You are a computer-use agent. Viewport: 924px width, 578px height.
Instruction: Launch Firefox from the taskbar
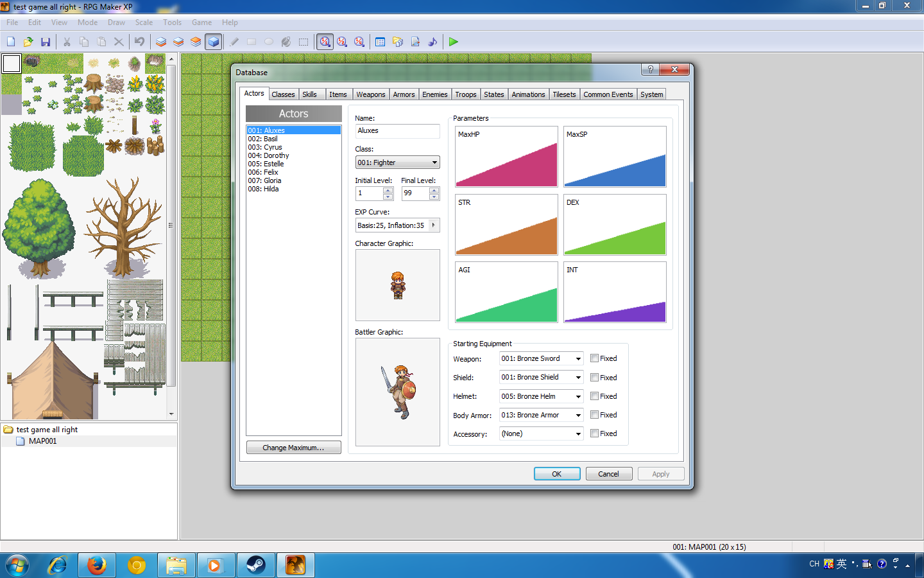(97, 565)
